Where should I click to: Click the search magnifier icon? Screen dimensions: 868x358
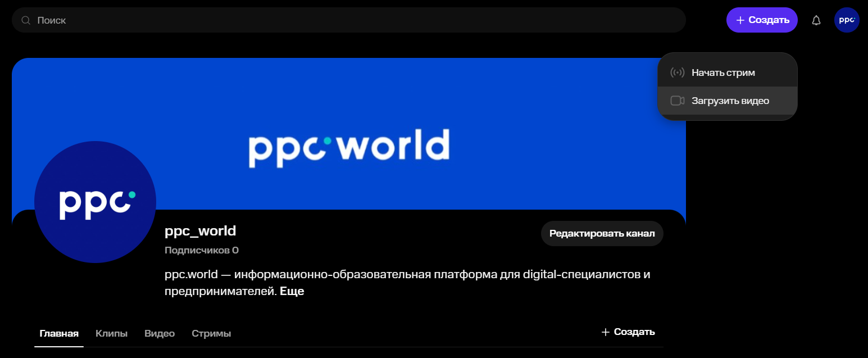(25, 20)
